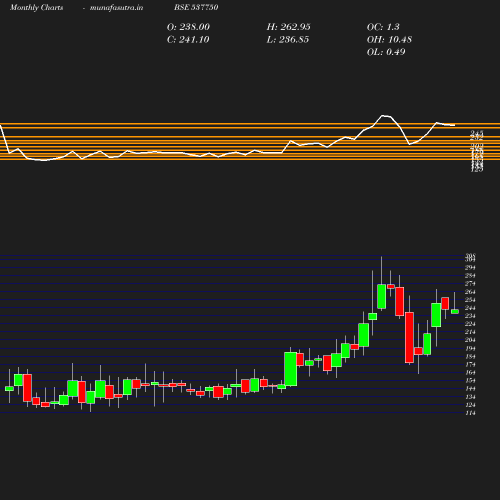Click the 244 price axis label

470,308
